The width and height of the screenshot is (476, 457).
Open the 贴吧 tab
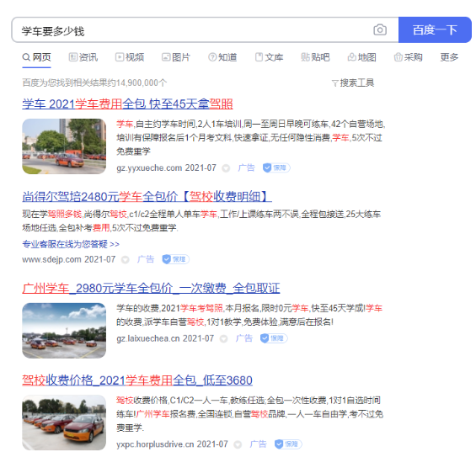(x=315, y=57)
